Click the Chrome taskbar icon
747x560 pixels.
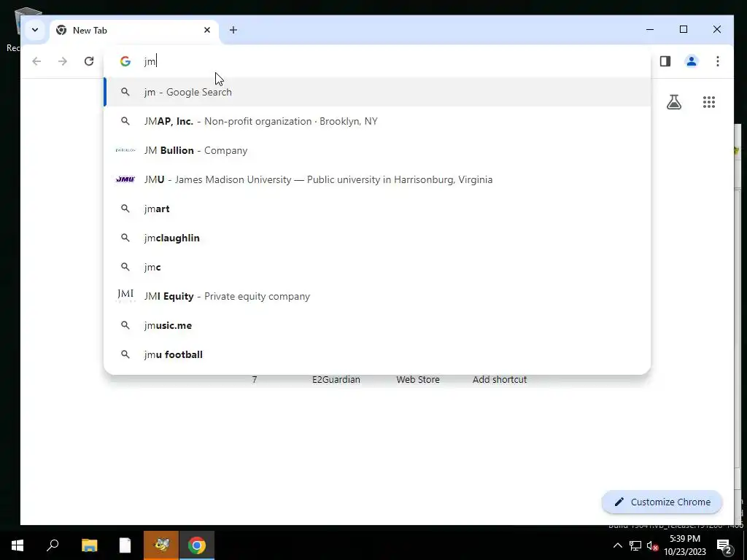coord(197,545)
